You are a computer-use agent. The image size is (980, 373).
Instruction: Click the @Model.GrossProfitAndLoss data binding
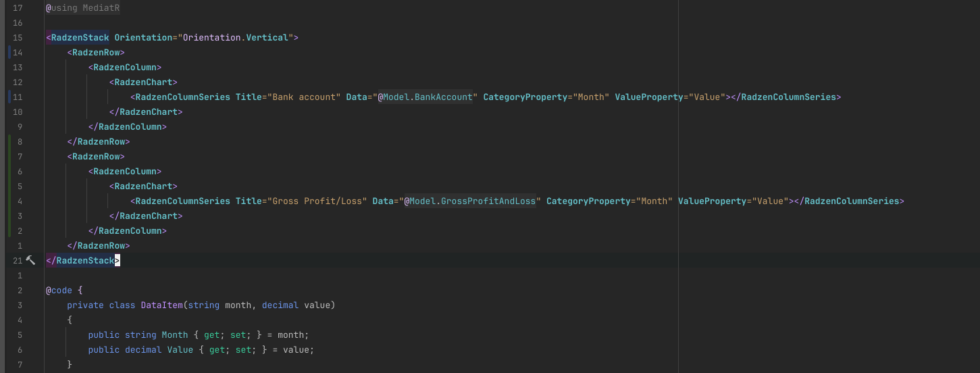470,201
